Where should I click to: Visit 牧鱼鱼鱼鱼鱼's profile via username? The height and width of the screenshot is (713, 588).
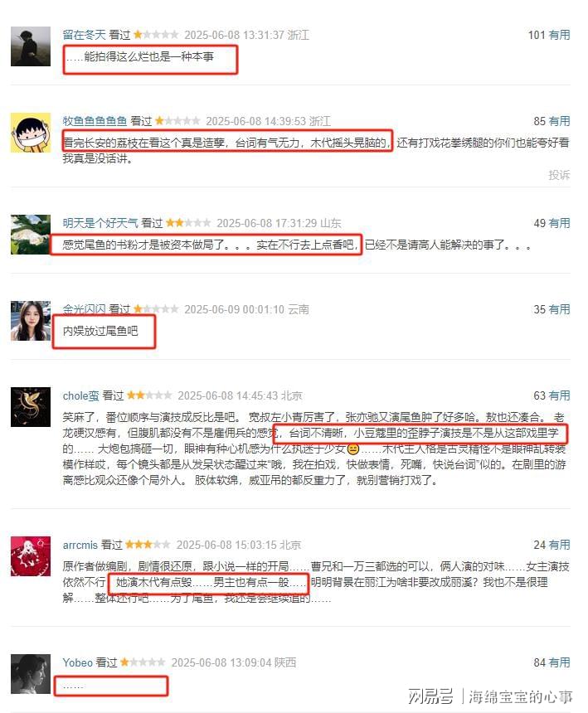[95, 121]
